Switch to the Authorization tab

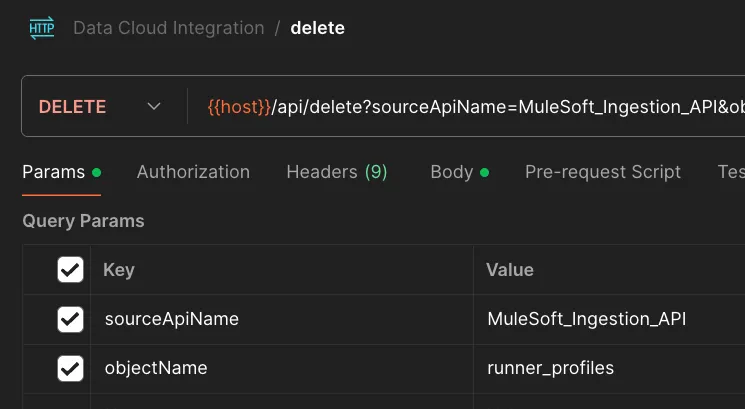(193, 172)
